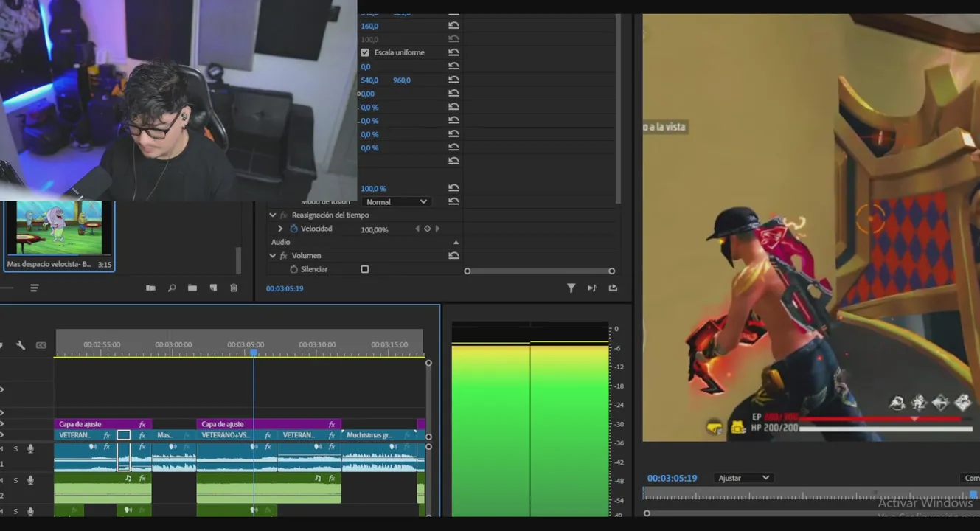Click ruler at 00:02:55:00

click(102, 344)
